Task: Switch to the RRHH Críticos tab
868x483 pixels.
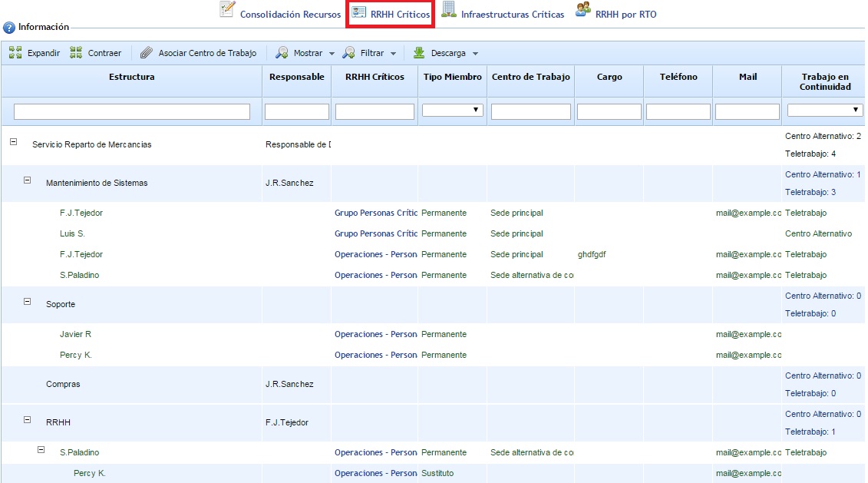Action: click(391, 15)
